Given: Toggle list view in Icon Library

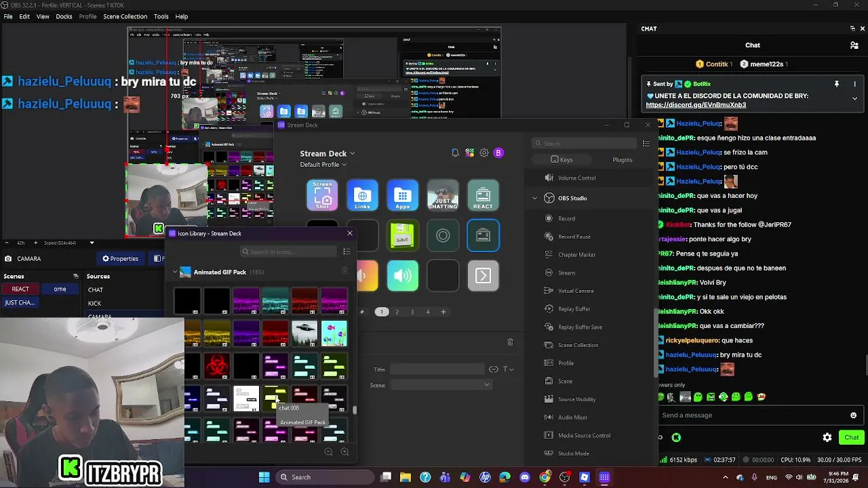Looking at the screenshot, I should (347, 251).
